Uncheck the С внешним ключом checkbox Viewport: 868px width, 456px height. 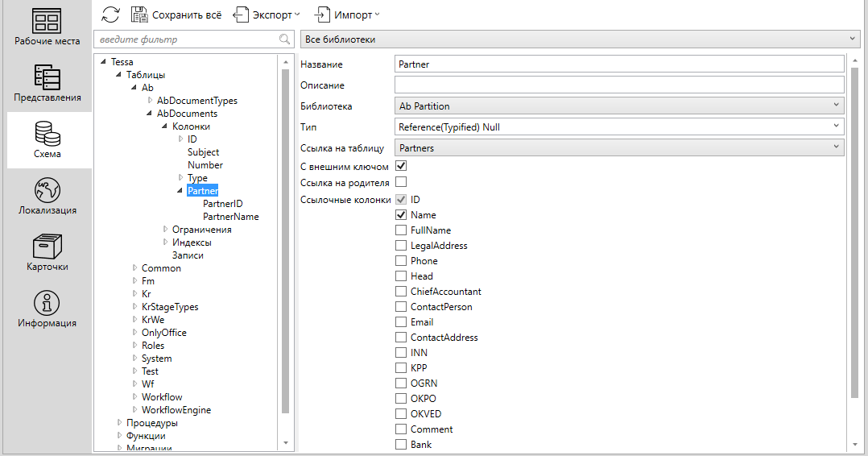point(401,166)
